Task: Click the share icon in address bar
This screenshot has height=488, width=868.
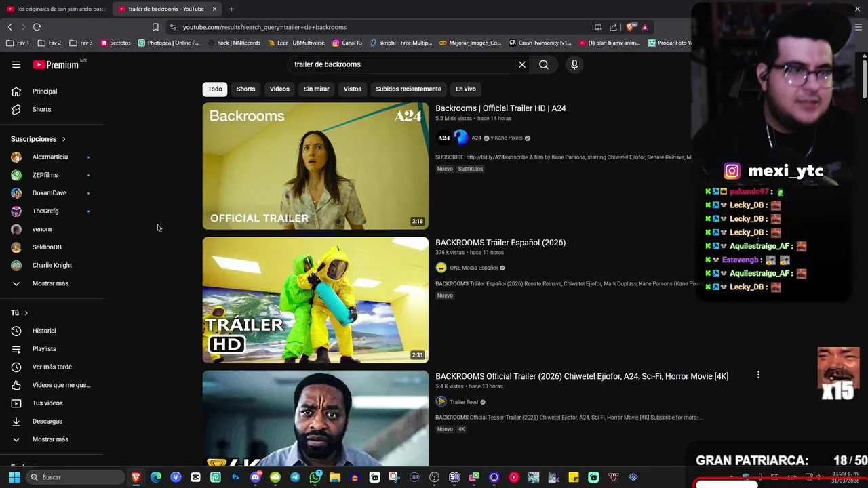Action: coord(614,27)
